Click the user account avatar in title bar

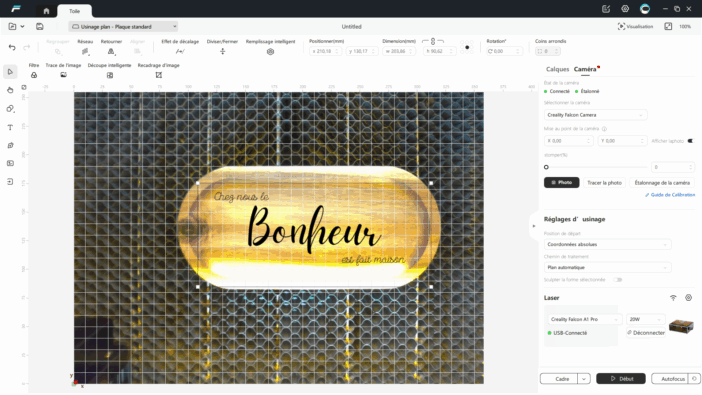pos(645,9)
